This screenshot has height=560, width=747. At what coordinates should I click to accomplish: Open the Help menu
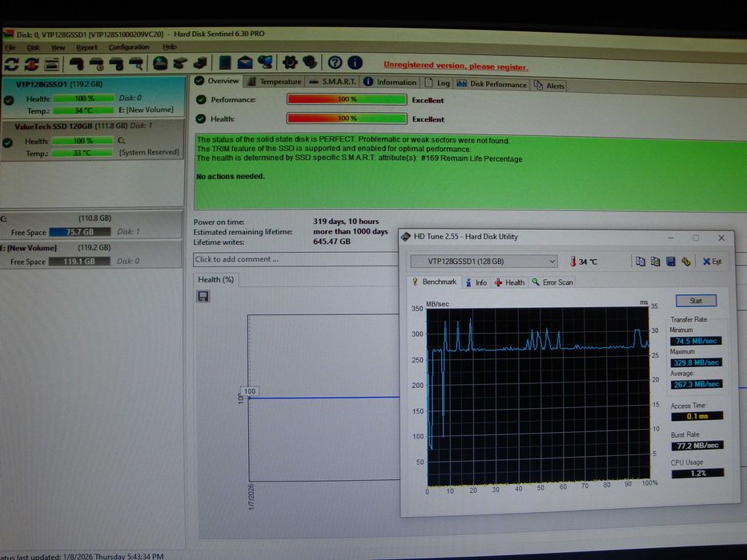coord(170,46)
